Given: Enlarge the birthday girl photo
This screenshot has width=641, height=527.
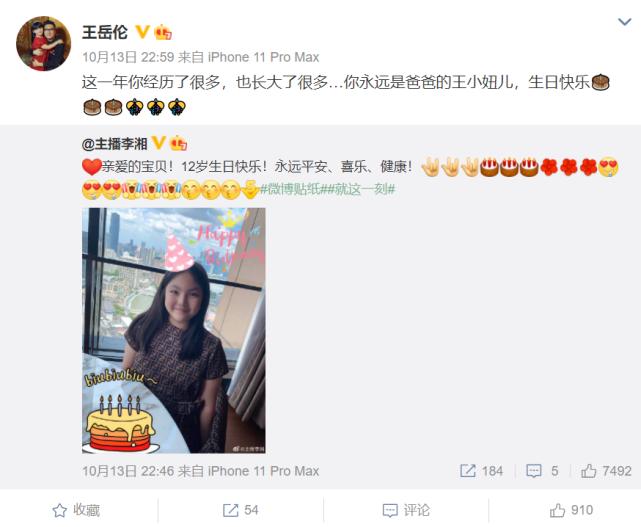Looking at the screenshot, I should coord(174,330).
